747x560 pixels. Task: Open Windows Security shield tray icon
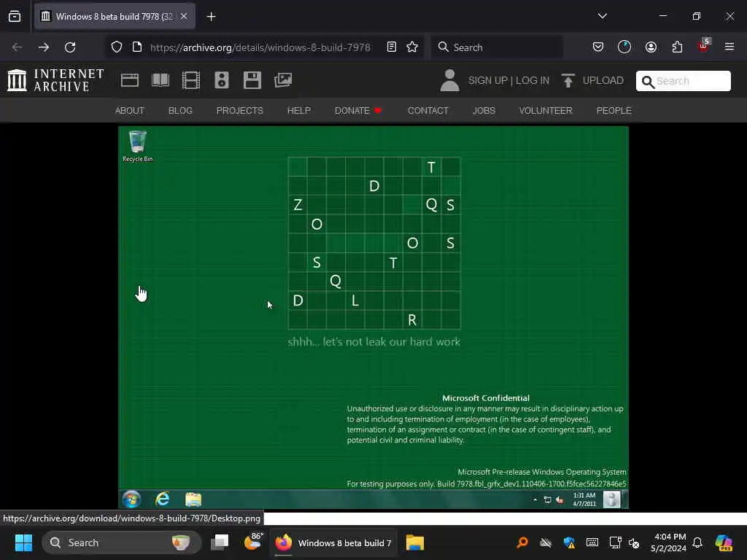pos(569,542)
